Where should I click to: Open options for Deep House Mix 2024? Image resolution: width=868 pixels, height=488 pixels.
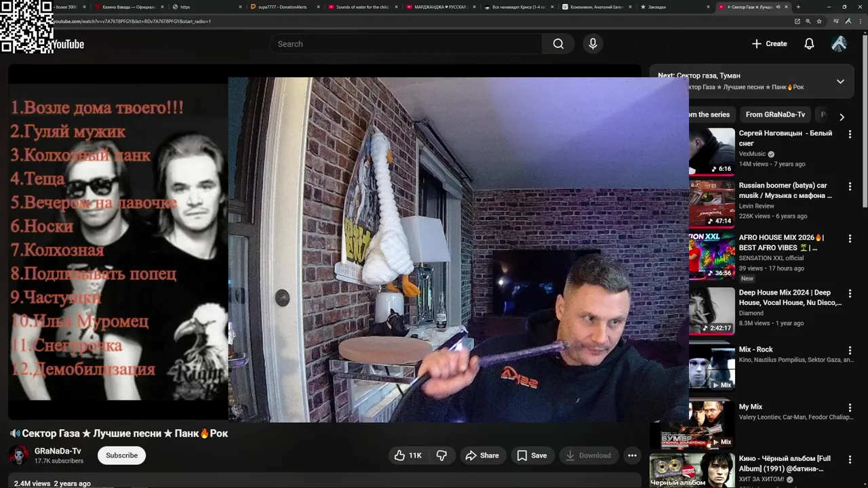click(x=850, y=293)
